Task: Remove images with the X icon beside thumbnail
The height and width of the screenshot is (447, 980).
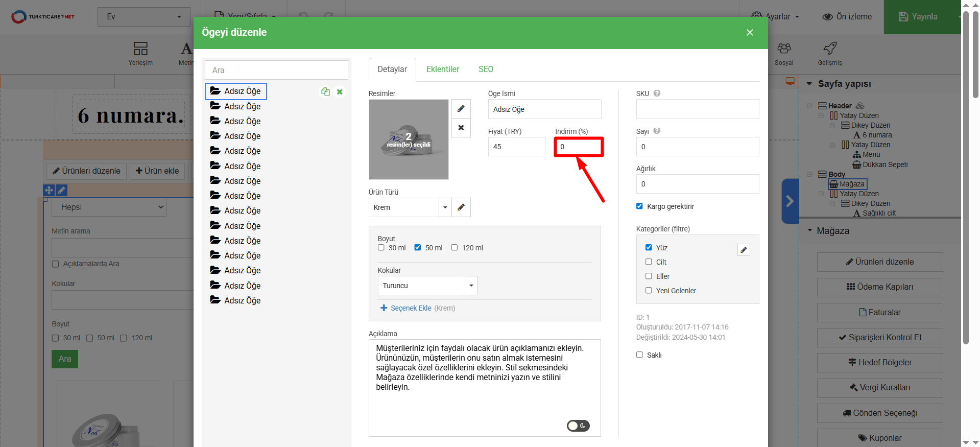Action: [461, 128]
